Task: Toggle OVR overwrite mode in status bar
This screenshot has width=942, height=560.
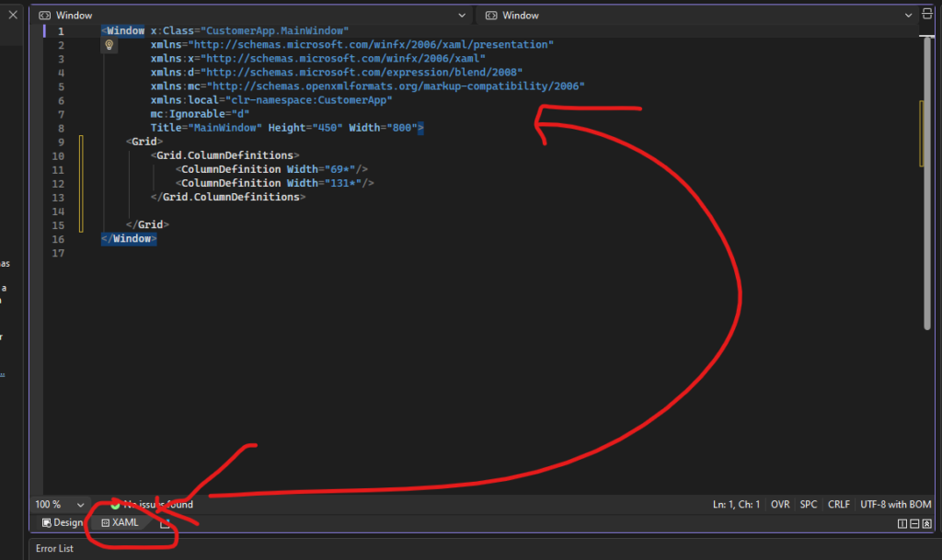Action: pyautogui.click(x=780, y=504)
